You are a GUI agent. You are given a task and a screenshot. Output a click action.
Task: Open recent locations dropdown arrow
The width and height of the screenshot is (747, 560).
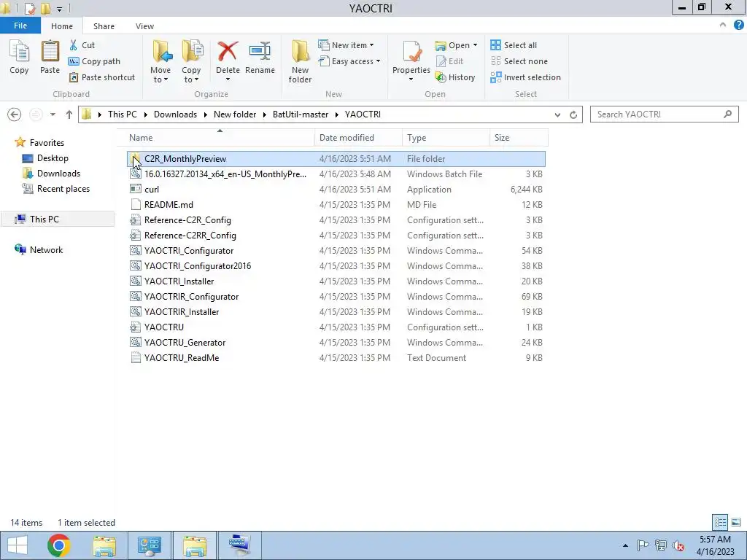click(53, 114)
